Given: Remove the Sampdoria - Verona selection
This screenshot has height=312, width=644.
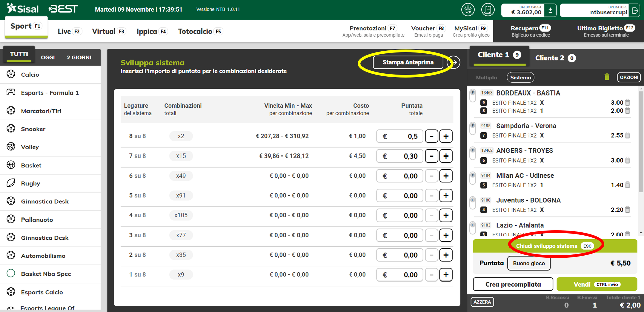Looking at the screenshot, I should [x=628, y=135].
